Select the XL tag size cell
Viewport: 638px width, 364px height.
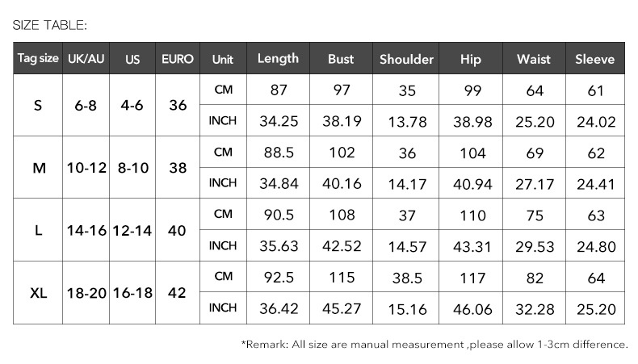[38, 293]
